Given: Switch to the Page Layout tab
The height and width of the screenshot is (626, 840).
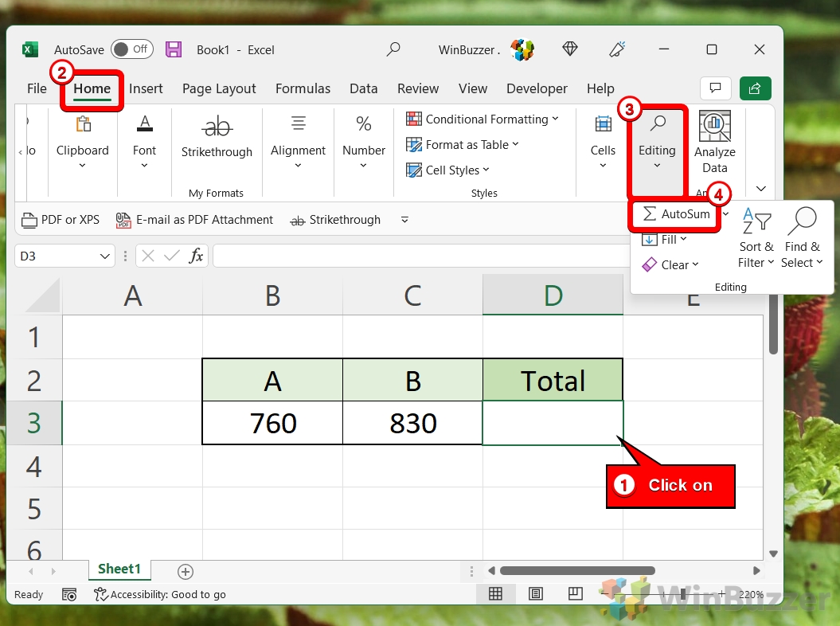Looking at the screenshot, I should coord(219,88).
